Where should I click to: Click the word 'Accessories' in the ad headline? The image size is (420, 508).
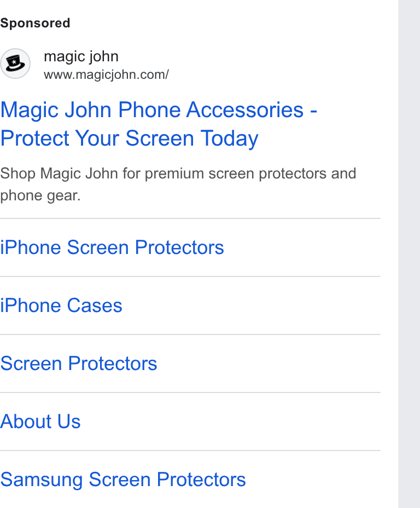245,110
